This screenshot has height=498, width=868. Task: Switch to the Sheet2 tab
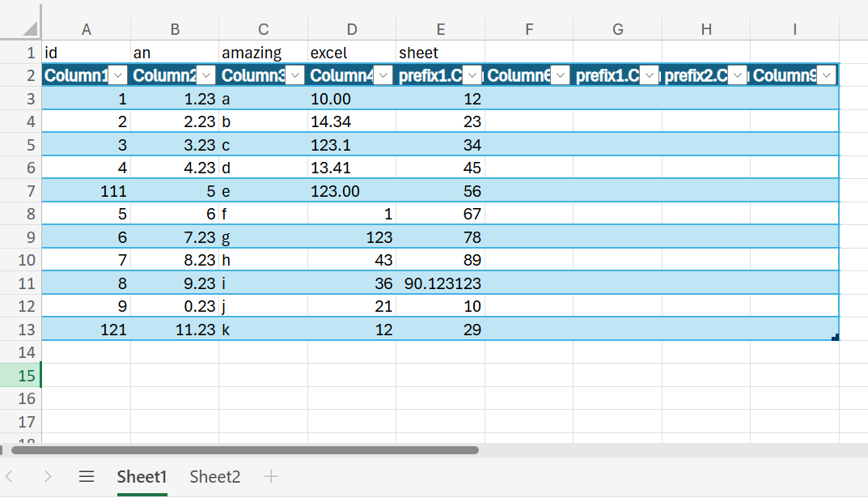[x=214, y=476]
